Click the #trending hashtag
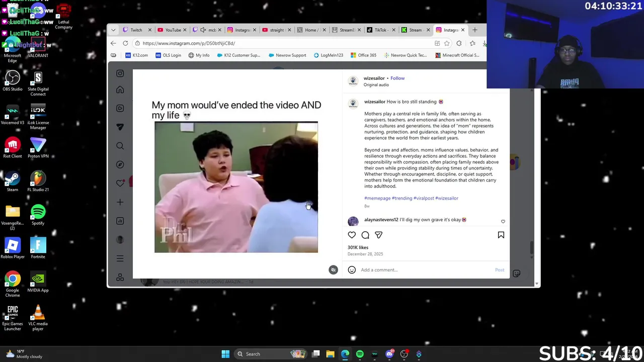The image size is (644, 362). (x=402, y=198)
